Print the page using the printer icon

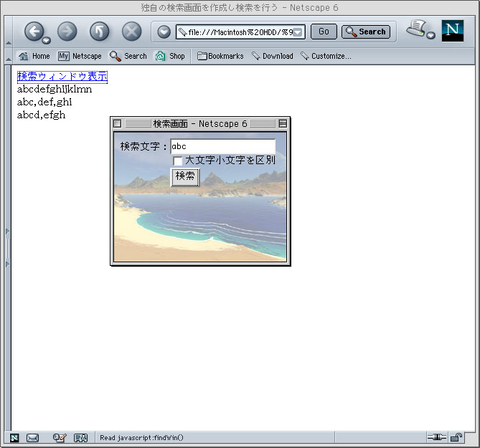tap(416, 29)
